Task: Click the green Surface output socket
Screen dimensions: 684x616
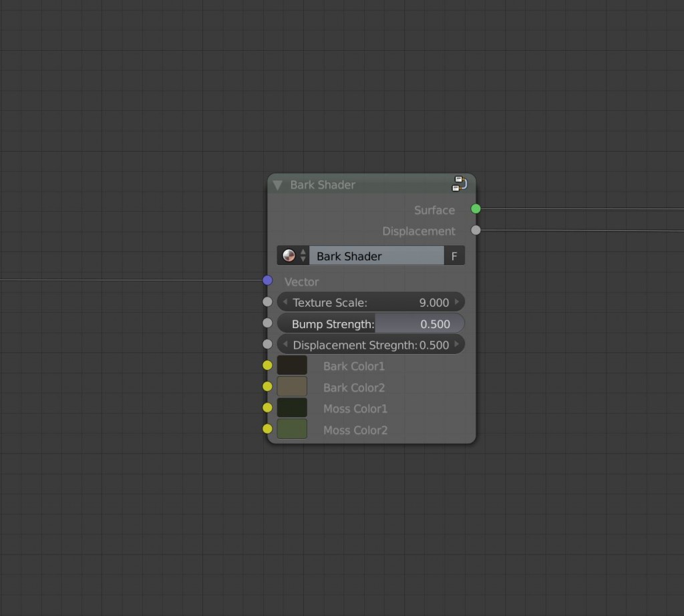Action: 476,208
